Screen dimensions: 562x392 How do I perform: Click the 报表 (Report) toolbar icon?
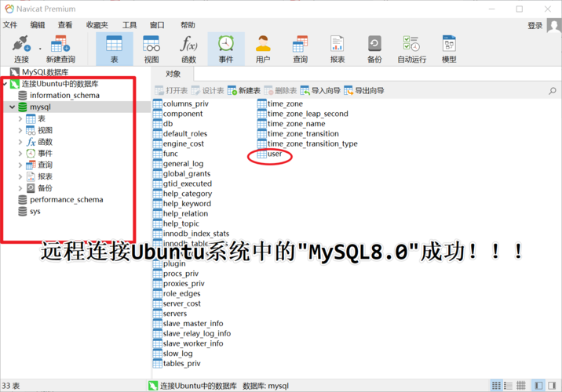coord(338,49)
